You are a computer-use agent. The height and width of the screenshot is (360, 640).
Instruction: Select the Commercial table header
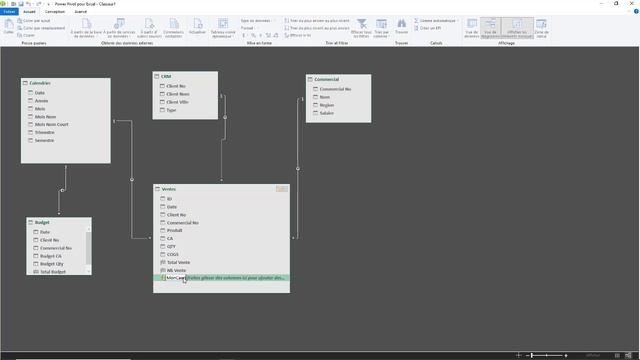[x=338, y=79]
